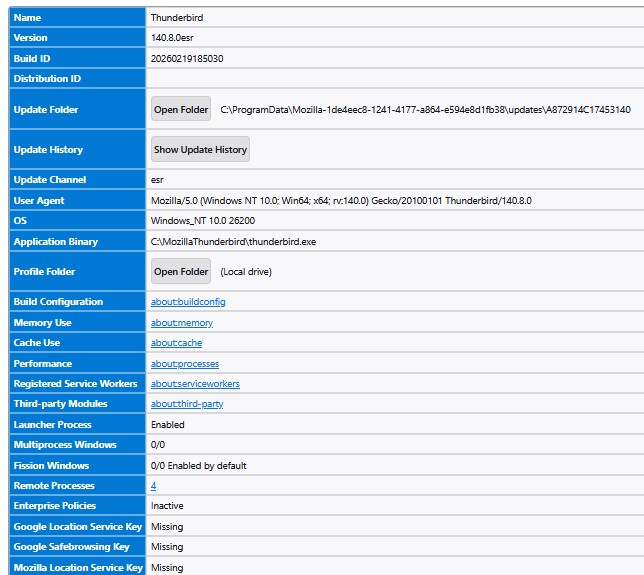Screen dimensions: 644x575
Task: Select the version value 140.8.0esr
Action: (x=172, y=38)
